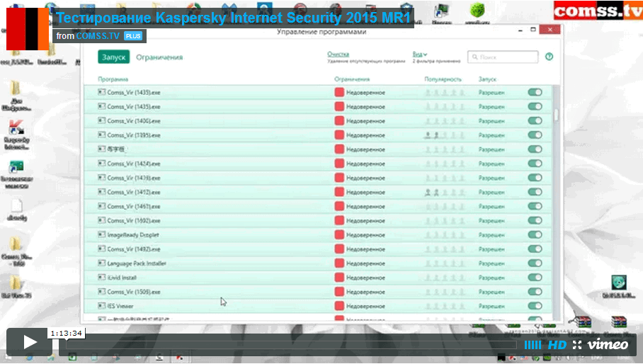Image resolution: width=643 pixels, height=364 pixels.
Task: Click popularity user icons for Comss_Vir (1412).exe
Action: click(x=445, y=192)
